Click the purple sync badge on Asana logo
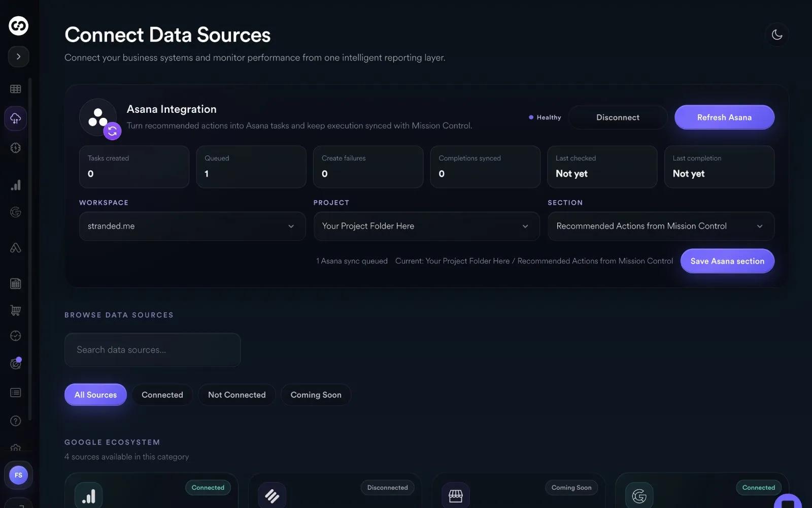The width and height of the screenshot is (812, 508). [113, 131]
